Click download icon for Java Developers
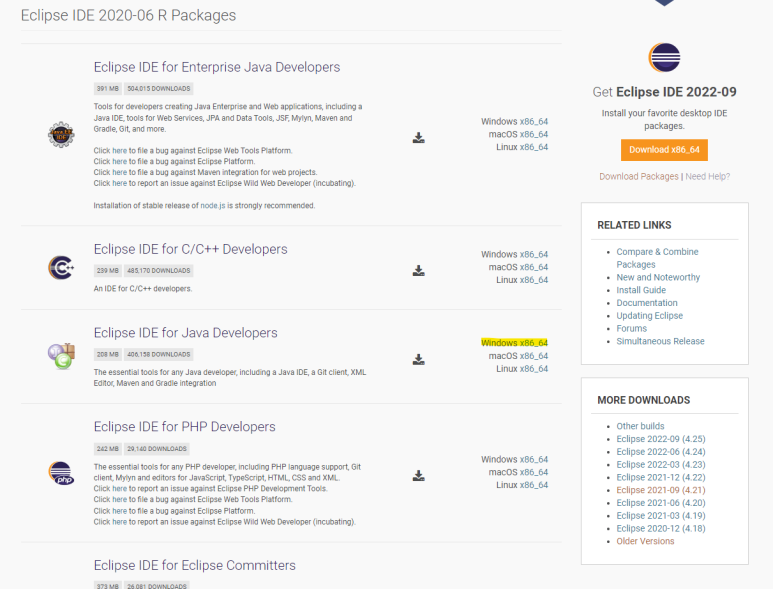 point(419,359)
